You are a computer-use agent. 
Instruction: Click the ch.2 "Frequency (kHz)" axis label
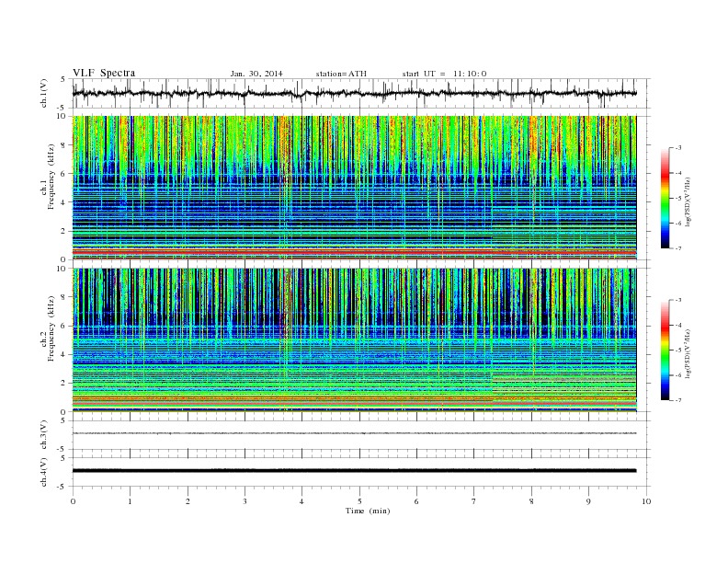coord(51,328)
